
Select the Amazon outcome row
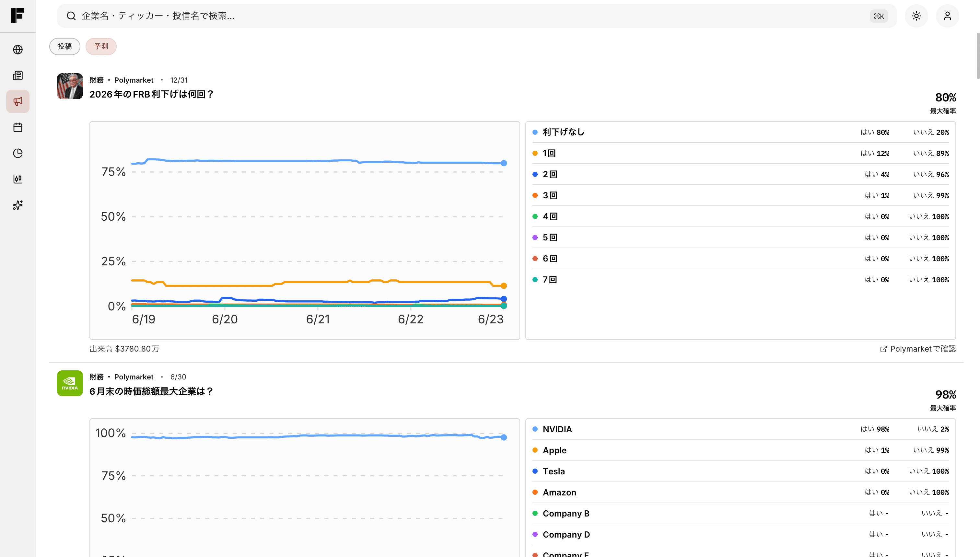coord(741,492)
